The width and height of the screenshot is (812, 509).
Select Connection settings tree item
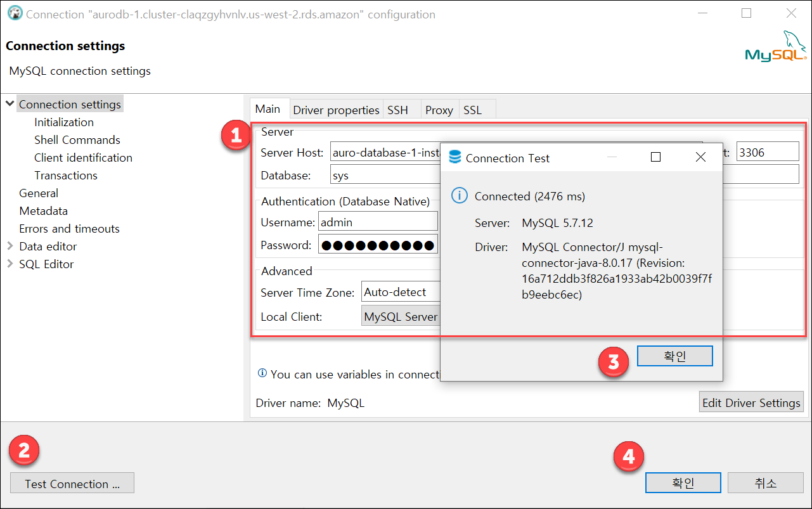point(70,105)
